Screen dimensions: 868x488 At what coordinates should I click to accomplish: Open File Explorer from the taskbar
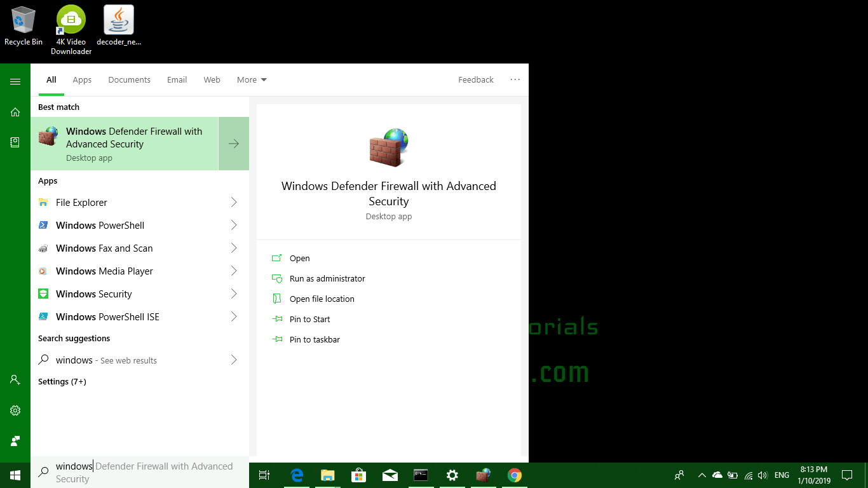327,475
